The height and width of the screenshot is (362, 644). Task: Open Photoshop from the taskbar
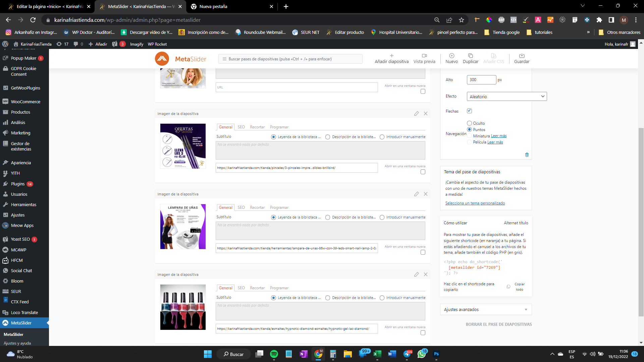[436, 354]
